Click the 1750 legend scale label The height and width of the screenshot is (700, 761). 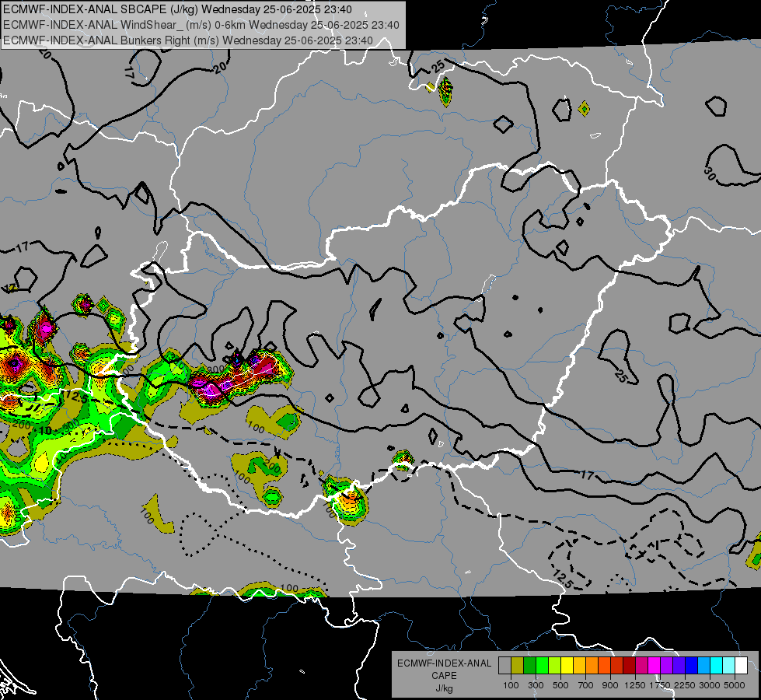pyautogui.click(x=660, y=685)
